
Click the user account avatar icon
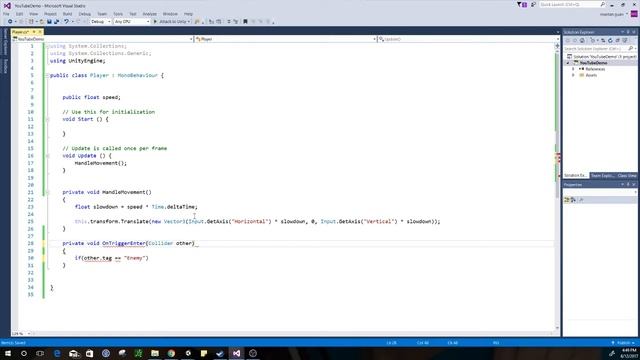pyautogui.click(x=634, y=14)
